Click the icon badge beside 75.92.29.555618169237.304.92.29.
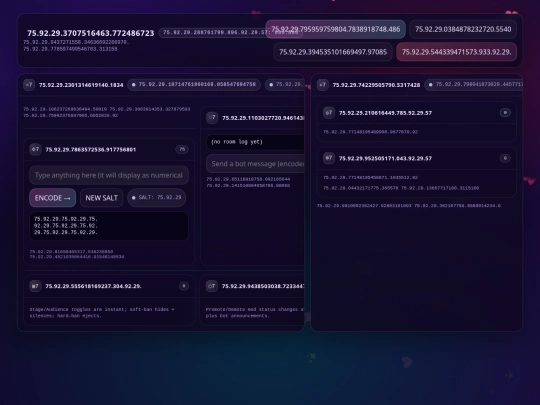The image size is (540, 405). [x=35, y=286]
